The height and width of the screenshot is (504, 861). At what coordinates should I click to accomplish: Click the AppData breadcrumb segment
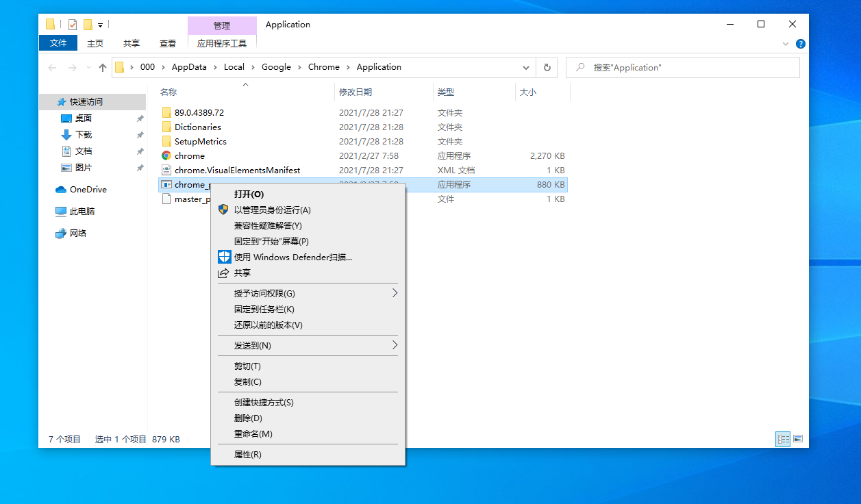188,67
